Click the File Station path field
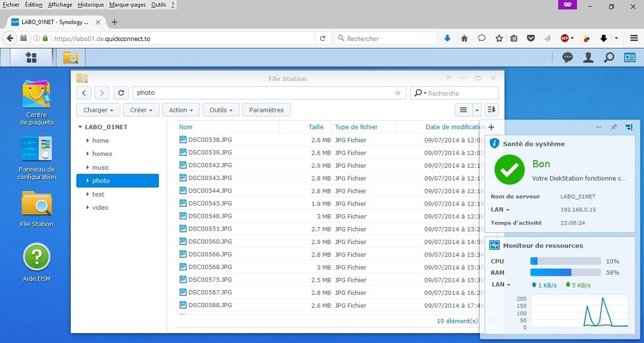 [269, 93]
